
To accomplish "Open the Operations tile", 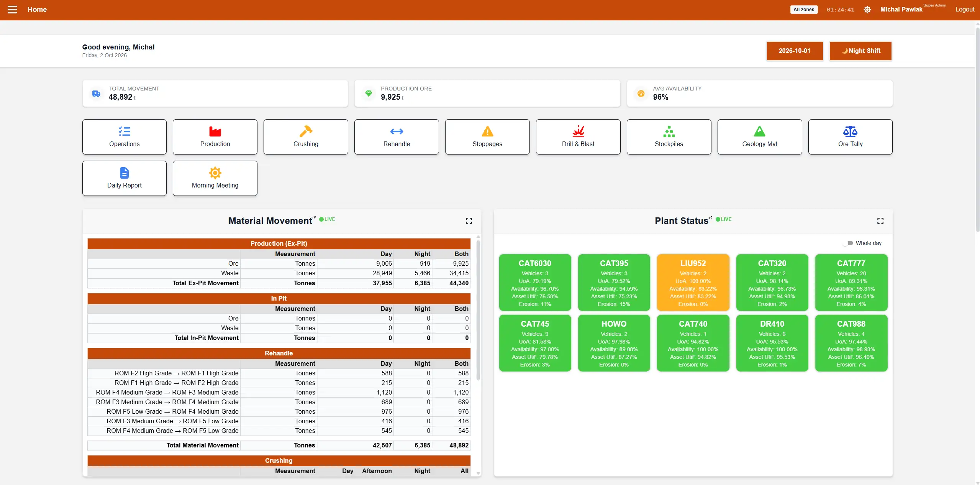I will coord(125,137).
